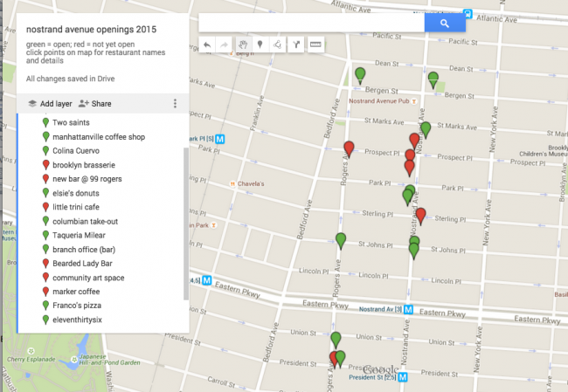
Task: Click green pin on Rogers Ave above Bergen St
Action: tap(360, 76)
